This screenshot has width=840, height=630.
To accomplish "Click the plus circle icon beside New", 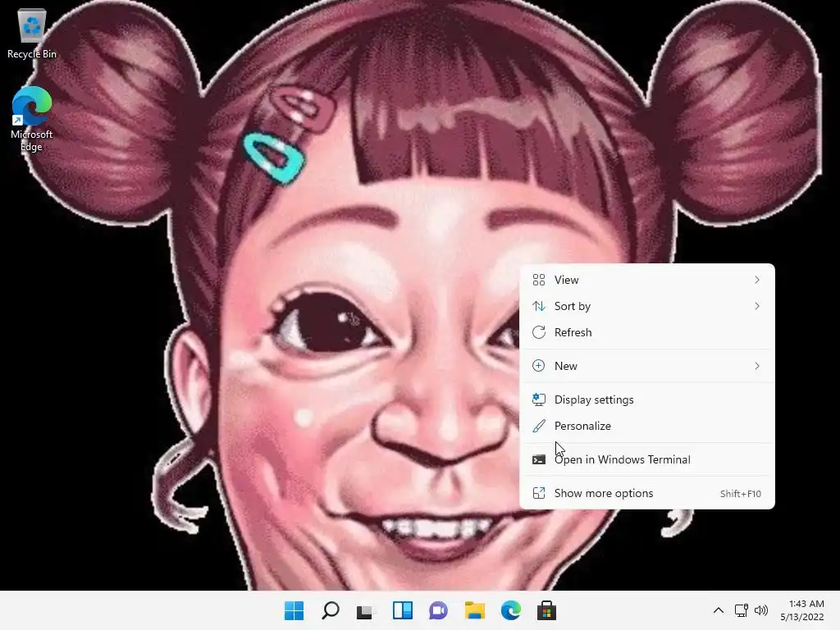I will [538, 366].
